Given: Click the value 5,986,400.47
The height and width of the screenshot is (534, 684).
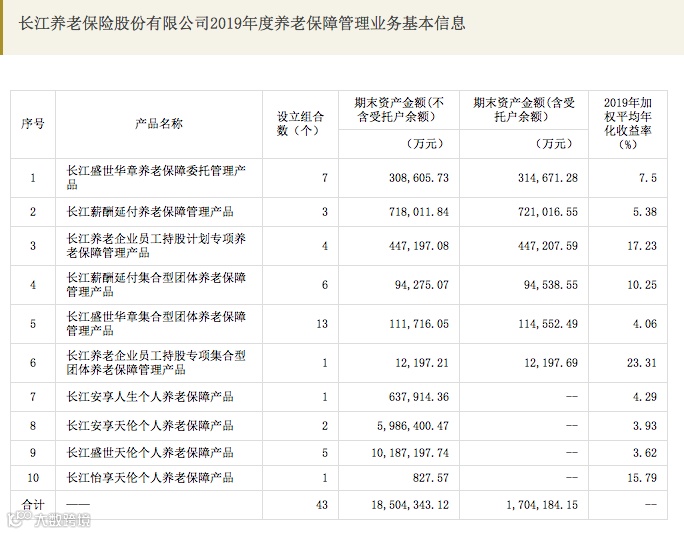Looking at the screenshot, I should pyautogui.click(x=413, y=426).
